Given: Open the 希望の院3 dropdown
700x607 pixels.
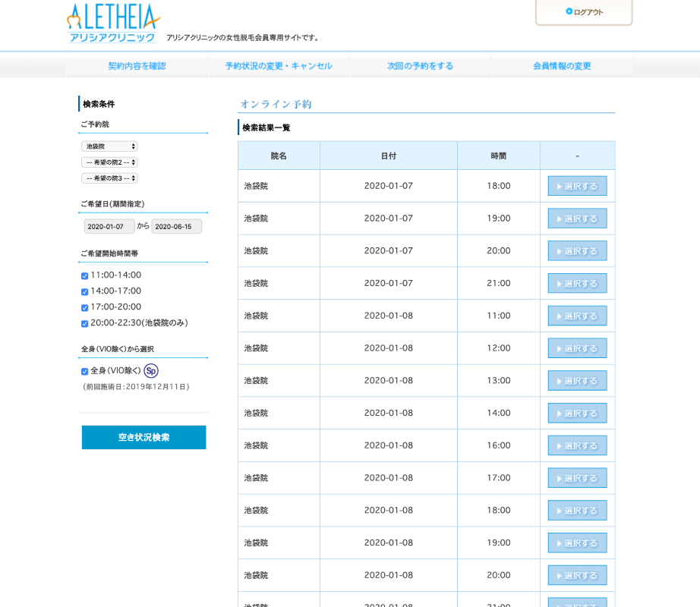Looking at the screenshot, I should tap(109, 178).
